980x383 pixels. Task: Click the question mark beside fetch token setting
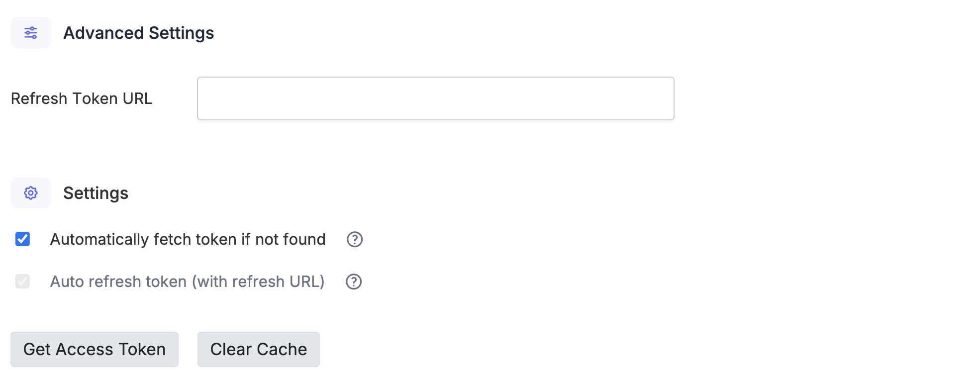point(354,239)
